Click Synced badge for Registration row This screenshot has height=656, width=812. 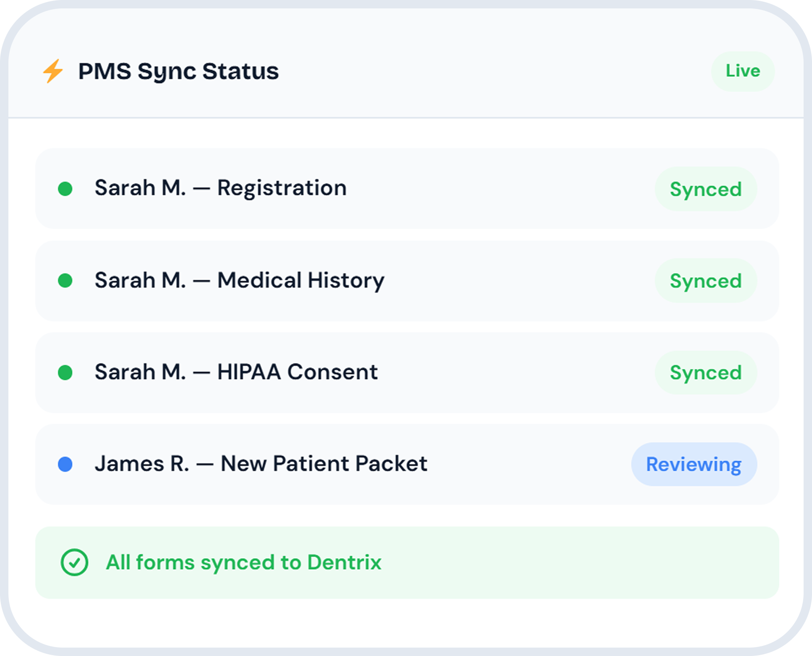[x=706, y=189]
